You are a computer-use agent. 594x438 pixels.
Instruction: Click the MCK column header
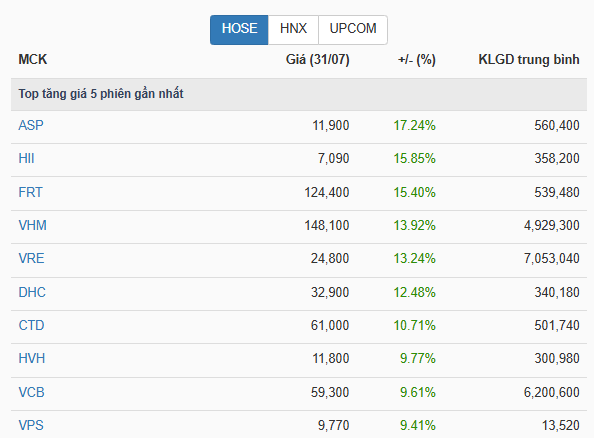click(x=33, y=59)
